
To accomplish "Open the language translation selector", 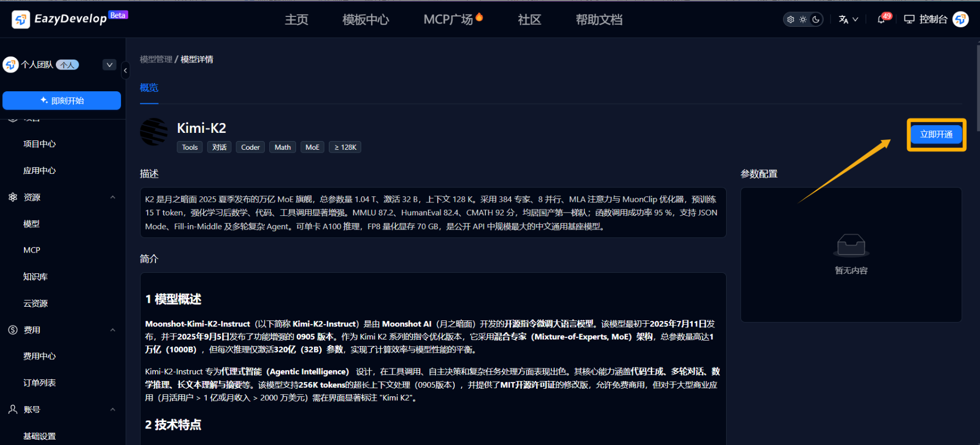I will 848,20.
